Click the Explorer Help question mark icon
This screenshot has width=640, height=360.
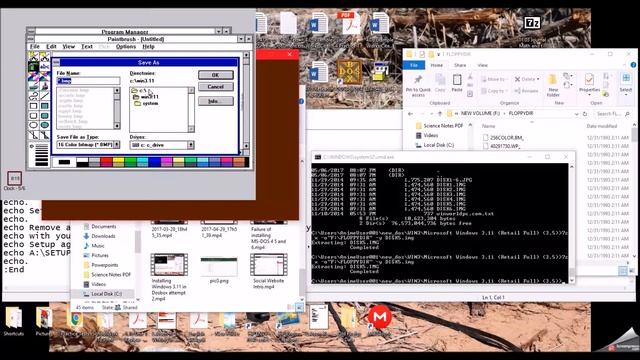(x=633, y=65)
